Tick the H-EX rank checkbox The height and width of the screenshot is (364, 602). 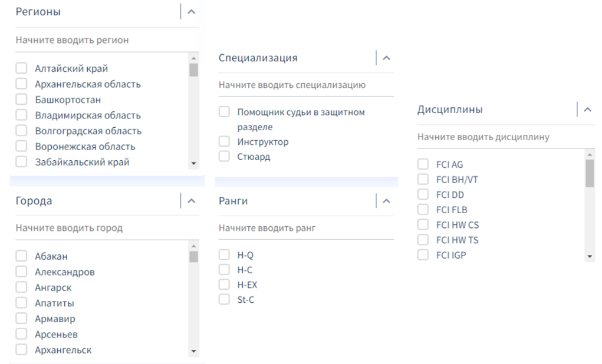224,285
